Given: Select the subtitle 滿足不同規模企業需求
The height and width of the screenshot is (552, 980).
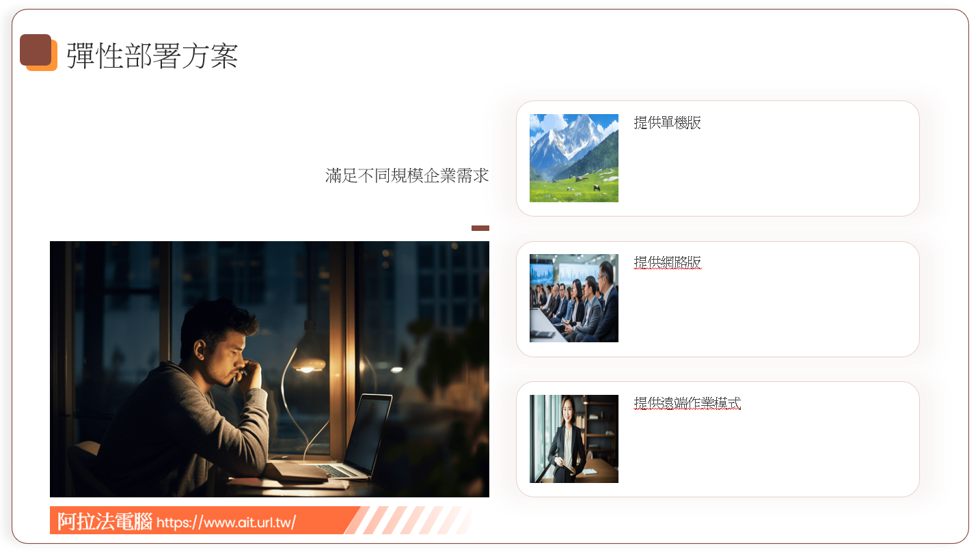Looking at the screenshot, I should click(x=407, y=176).
